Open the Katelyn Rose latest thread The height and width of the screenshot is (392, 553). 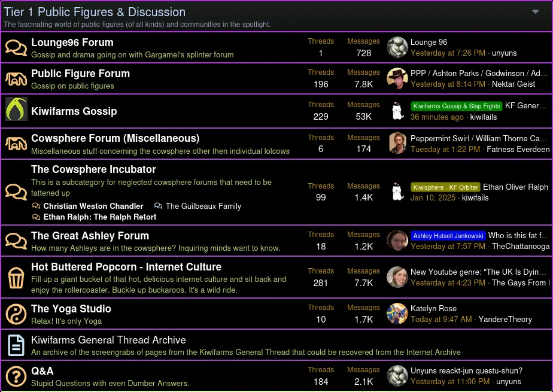click(x=433, y=308)
